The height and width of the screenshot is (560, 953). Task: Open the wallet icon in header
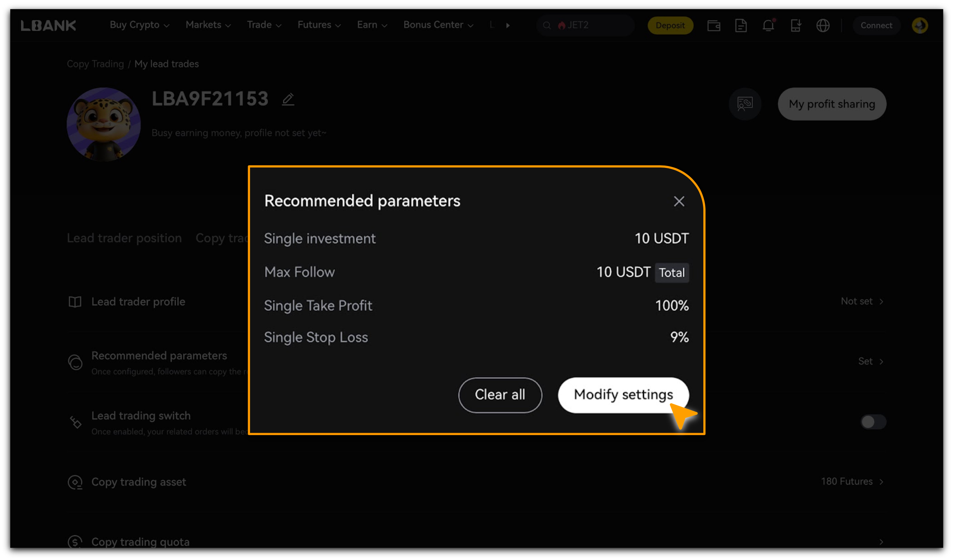[713, 25]
